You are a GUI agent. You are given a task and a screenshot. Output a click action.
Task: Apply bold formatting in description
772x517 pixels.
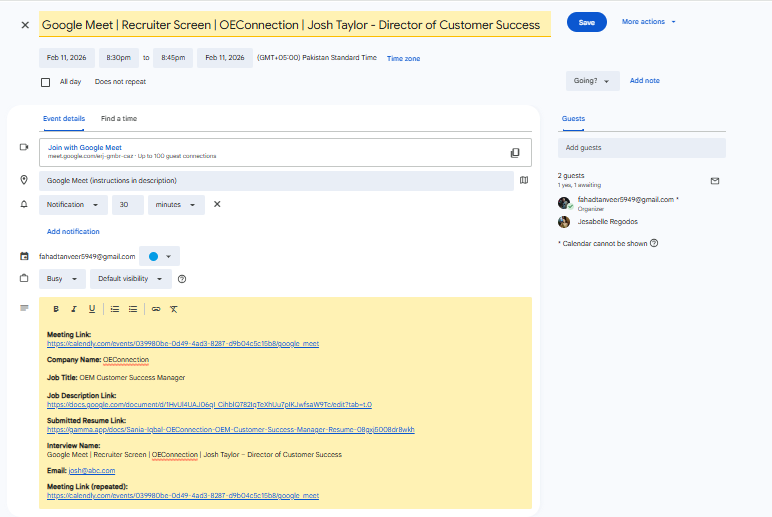click(56, 309)
